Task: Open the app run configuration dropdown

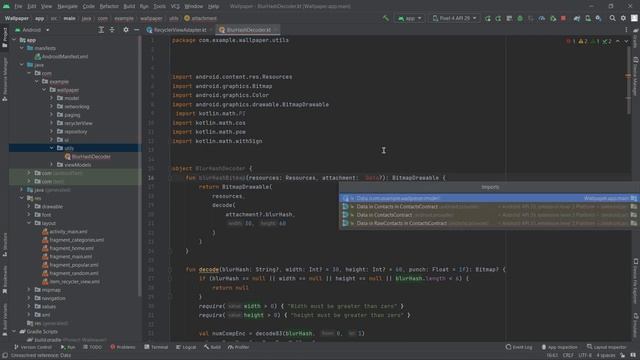Action: (x=409, y=18)
